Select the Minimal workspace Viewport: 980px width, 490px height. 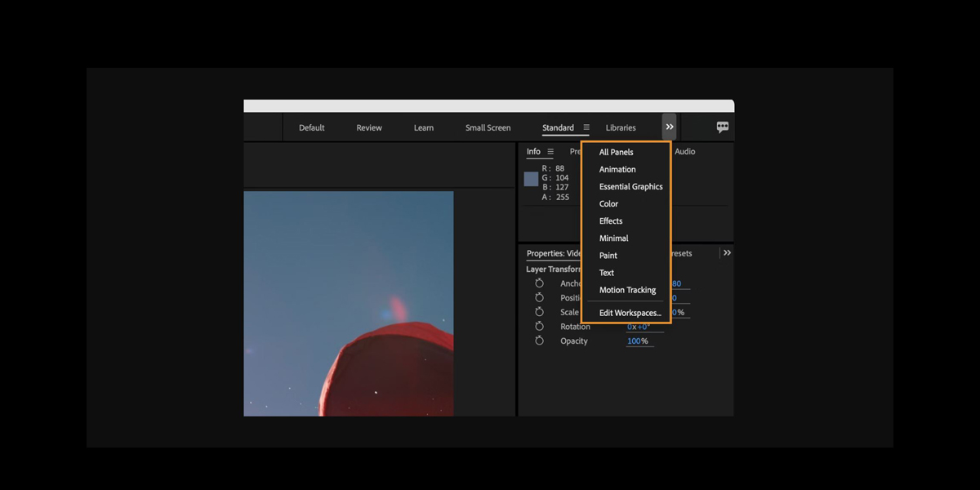pyautogui.click(x=612, y=238)
